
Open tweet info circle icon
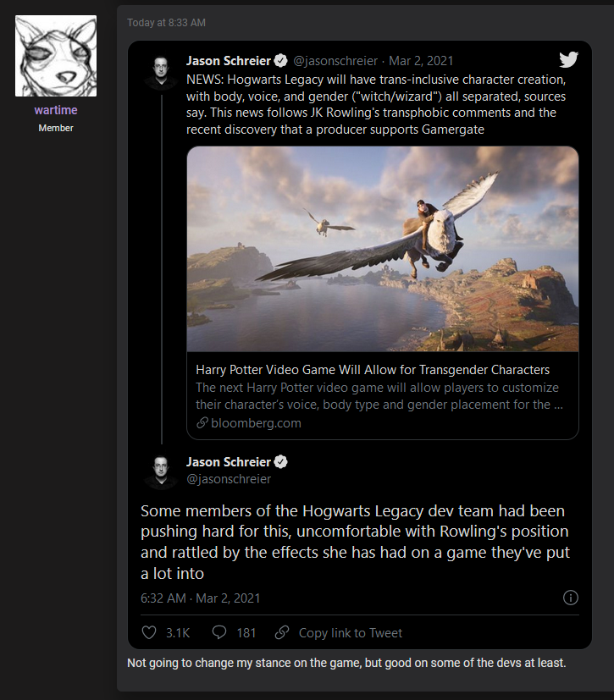571,598
